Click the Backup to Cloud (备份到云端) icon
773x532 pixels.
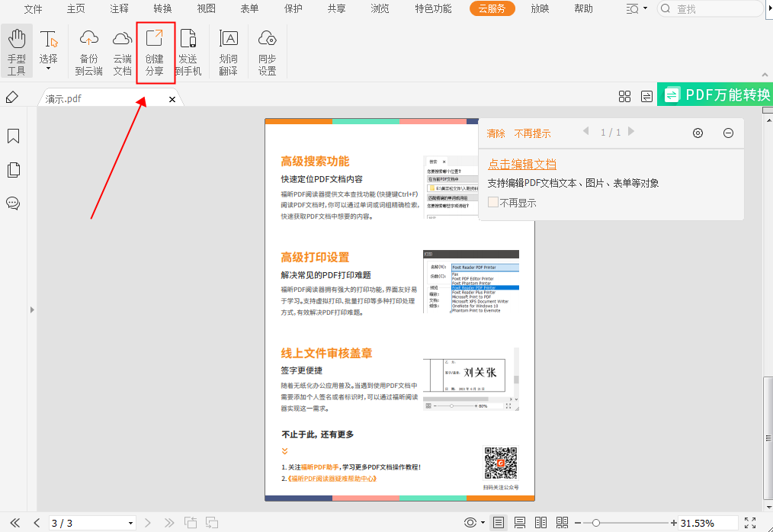pos(88,51)
